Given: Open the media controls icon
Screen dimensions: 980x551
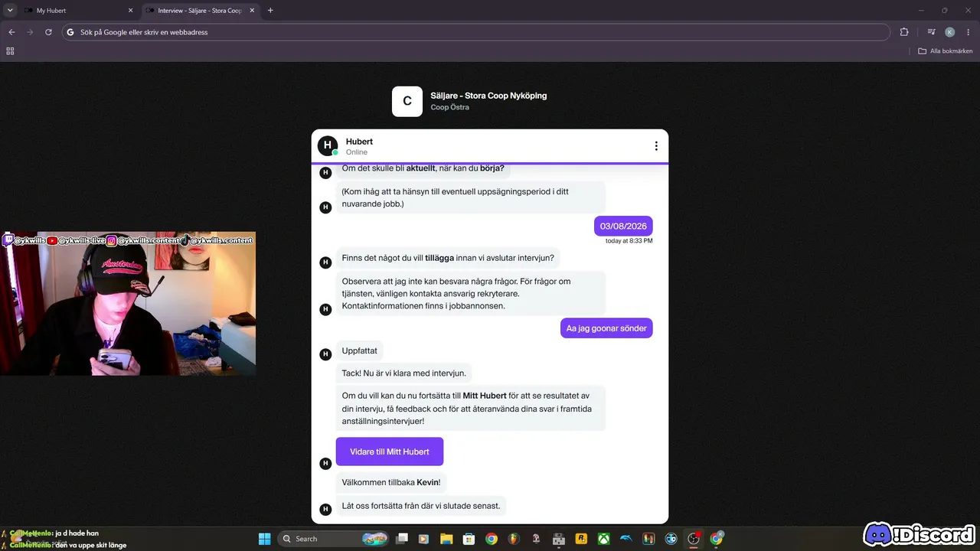Looking at the screenshot, I should coord(931,32).
